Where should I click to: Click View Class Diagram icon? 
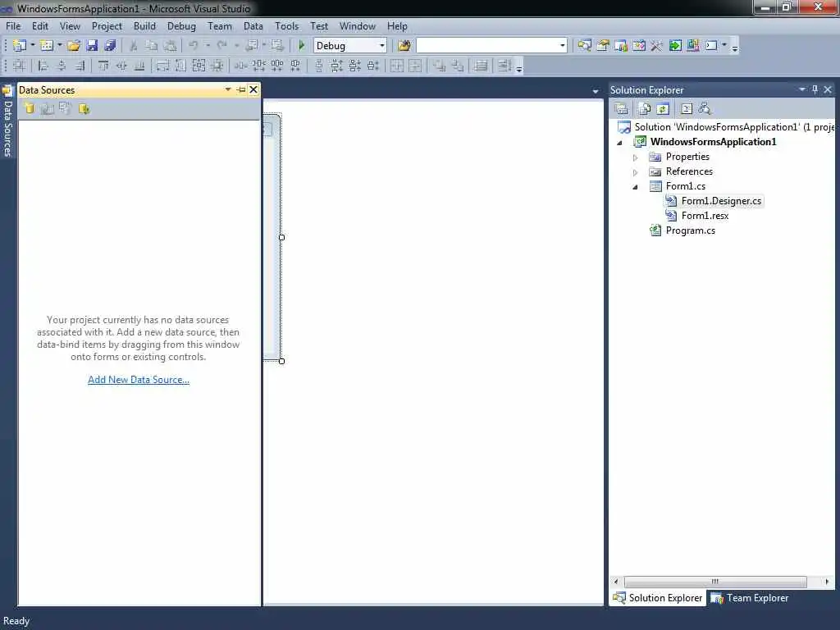pyautogui.click(x=705, y=109)
